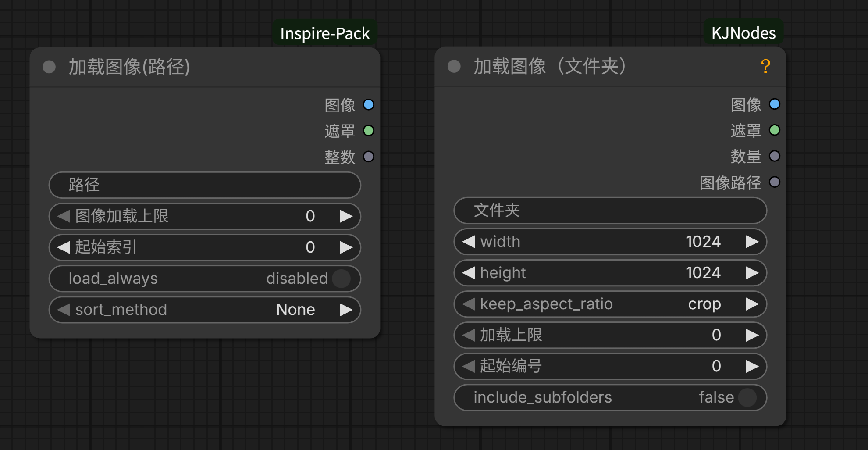Click the green 遮罩 output port on the 加载图像(路径) node
The width and height of the screenshot is (868, 450).
point(368,131)
